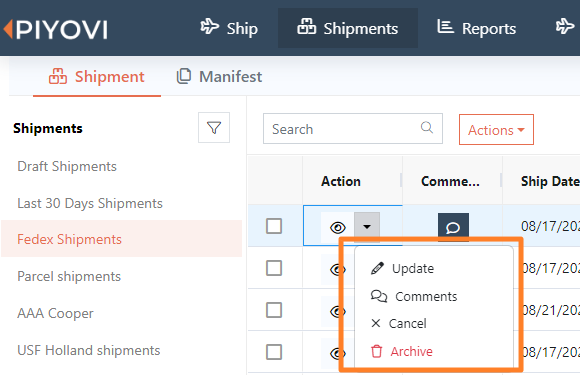
Task: Select AAA Cooper in the sidebar
Action: pos(55,313)
